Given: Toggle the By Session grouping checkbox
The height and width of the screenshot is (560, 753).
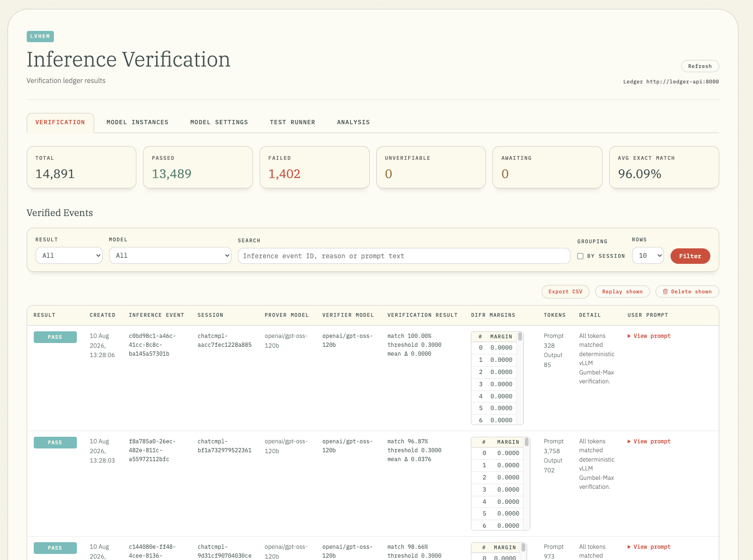Looking at the screenshot, I should click(x=580, y=256).
